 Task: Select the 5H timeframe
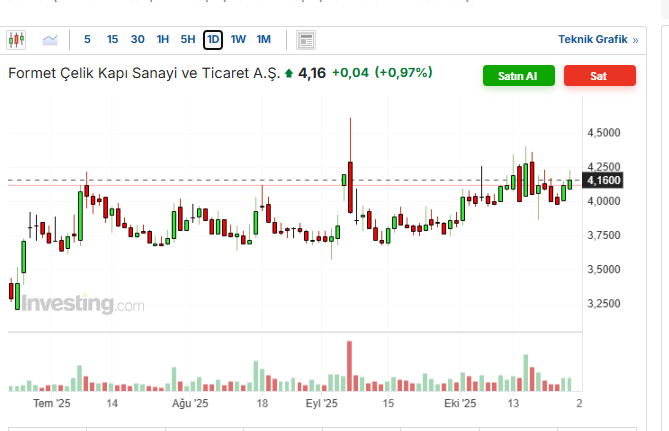click(188, 40)
